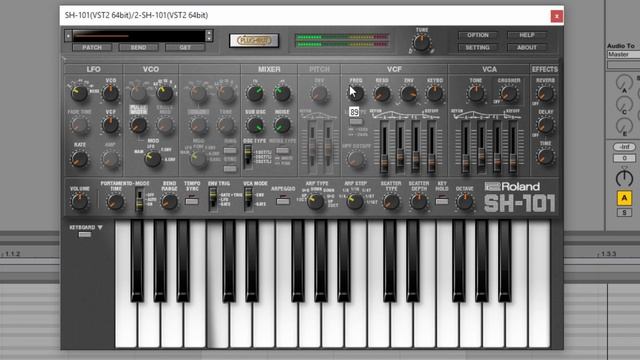Click the VCF FREQ knob
The height and width of the screenshot is (360, 640).
pos(356,93)
